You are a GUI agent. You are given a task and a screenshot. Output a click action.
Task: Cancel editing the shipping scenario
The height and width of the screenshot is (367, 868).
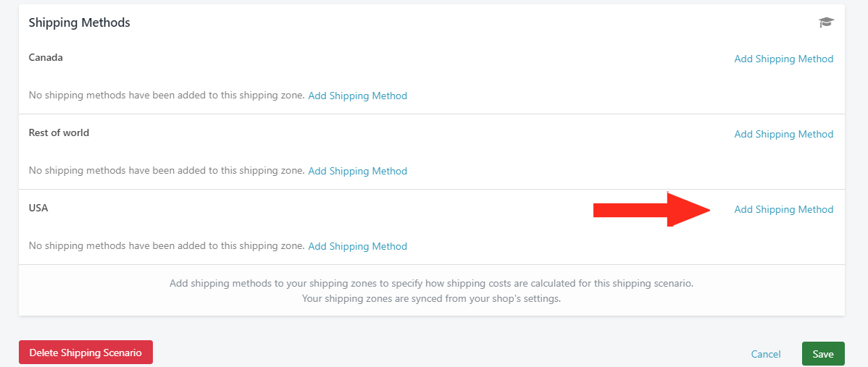click(x=766, y=354)
